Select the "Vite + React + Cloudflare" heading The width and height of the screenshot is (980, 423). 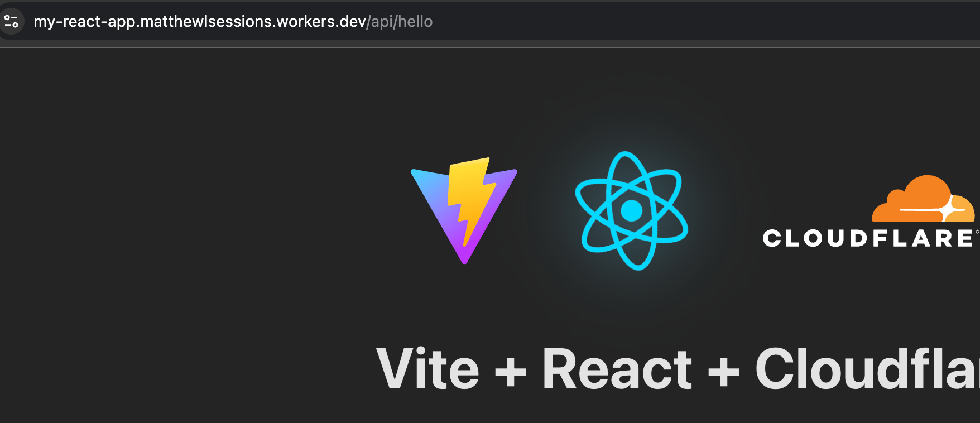coord(678,369)
